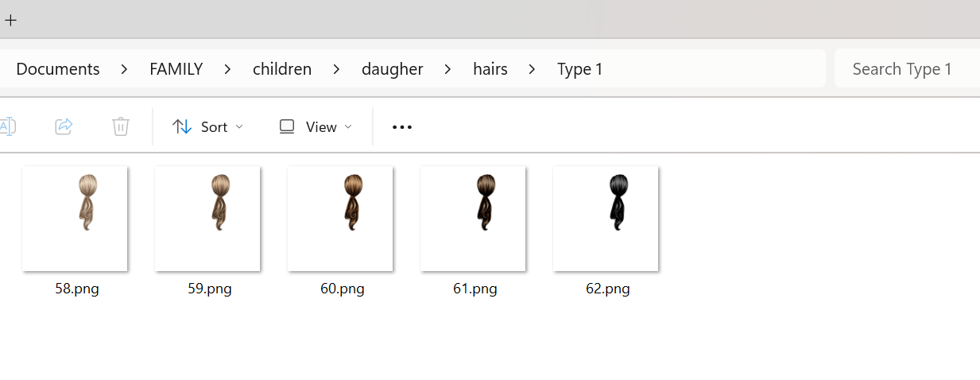The height and width of the screenshot is (380, 980).
Task: Click the Rename icon in the toolbar
Action: click(7, 126)
